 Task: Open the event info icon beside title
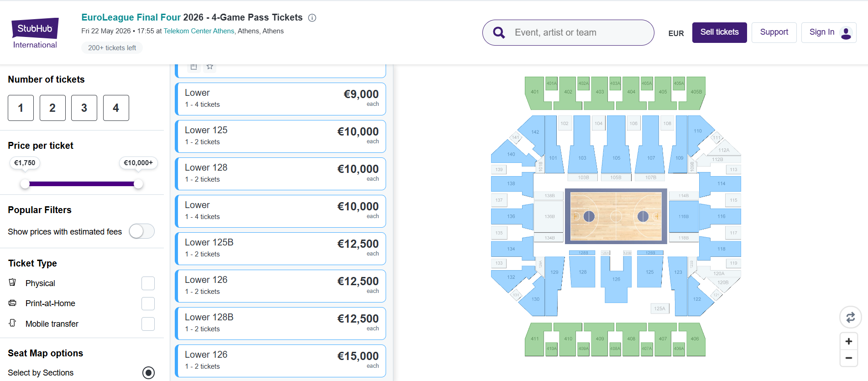312,18
